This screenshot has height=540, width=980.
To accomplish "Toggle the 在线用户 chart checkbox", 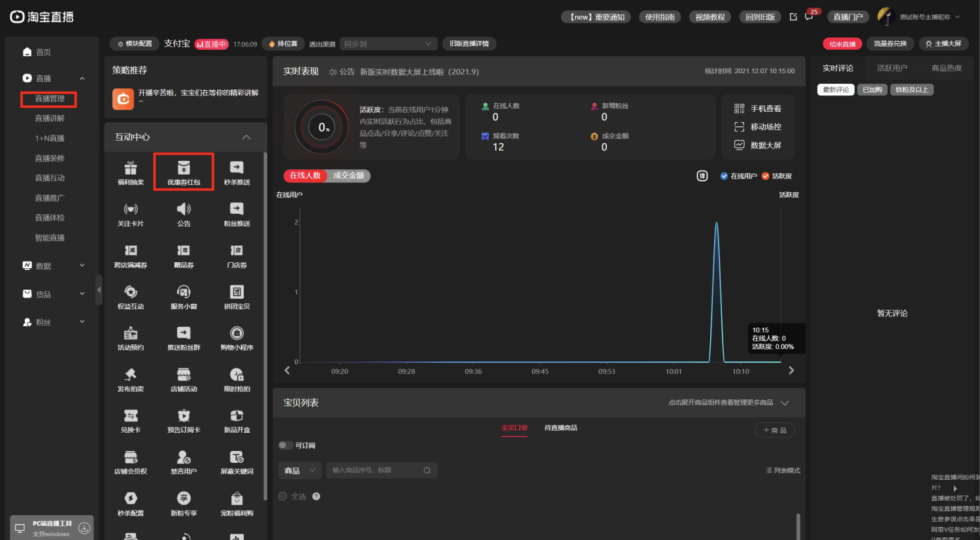I will [x=724, y=176].
